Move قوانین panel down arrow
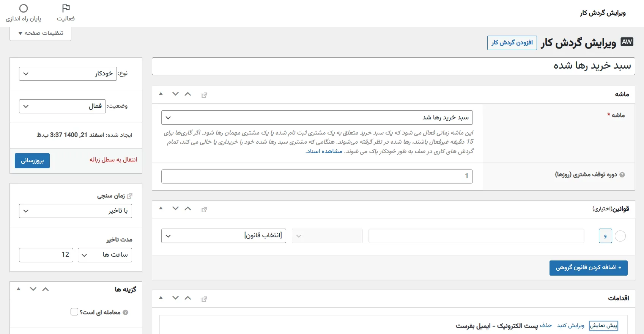Screen dimensions: 644x334 (x=175, y=209)
